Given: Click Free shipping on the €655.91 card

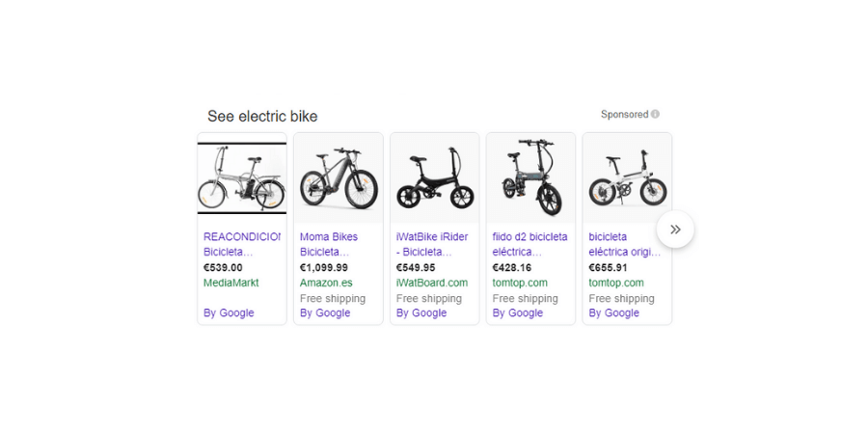Looking at the screenshot, I should 622,298.
